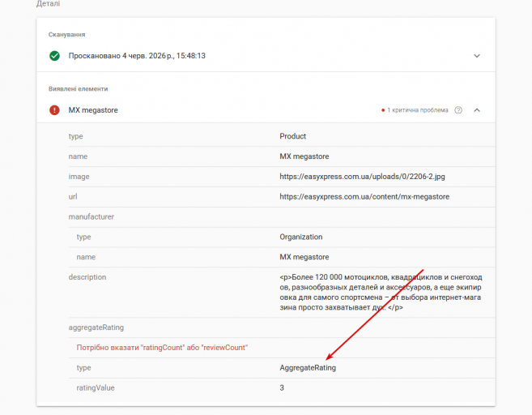Click the "ratingValue" property label

[96, 387]
